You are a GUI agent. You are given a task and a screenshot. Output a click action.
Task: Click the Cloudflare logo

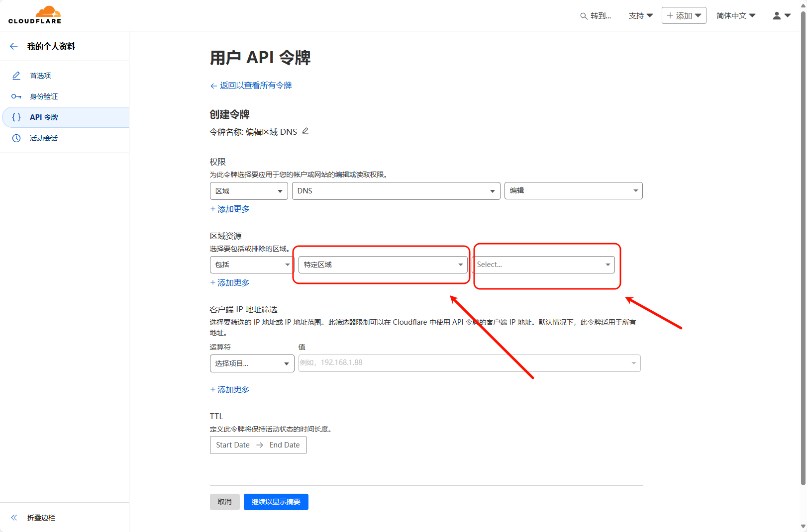pyautogui.click(x=35, y=15)
